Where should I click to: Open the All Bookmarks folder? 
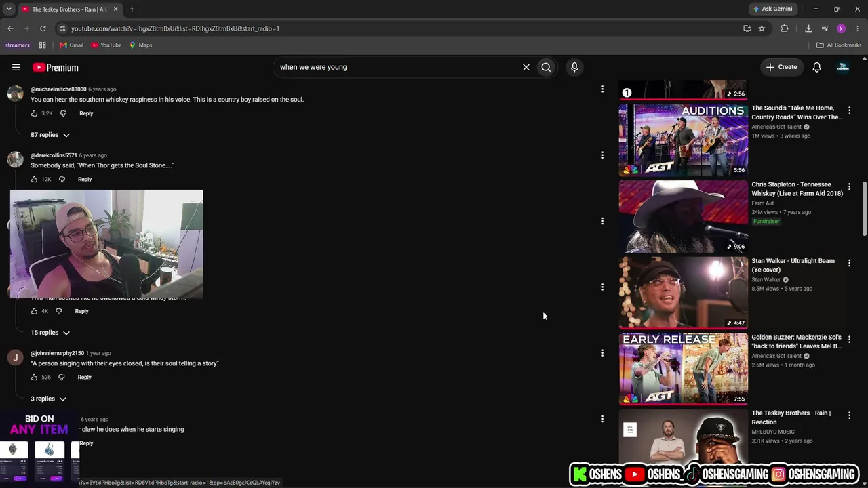pos(839,45)
